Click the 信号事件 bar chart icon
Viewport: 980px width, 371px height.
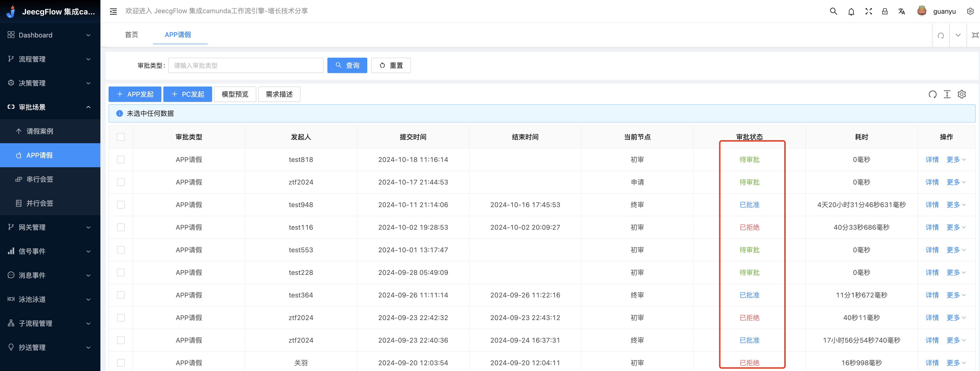11,251
